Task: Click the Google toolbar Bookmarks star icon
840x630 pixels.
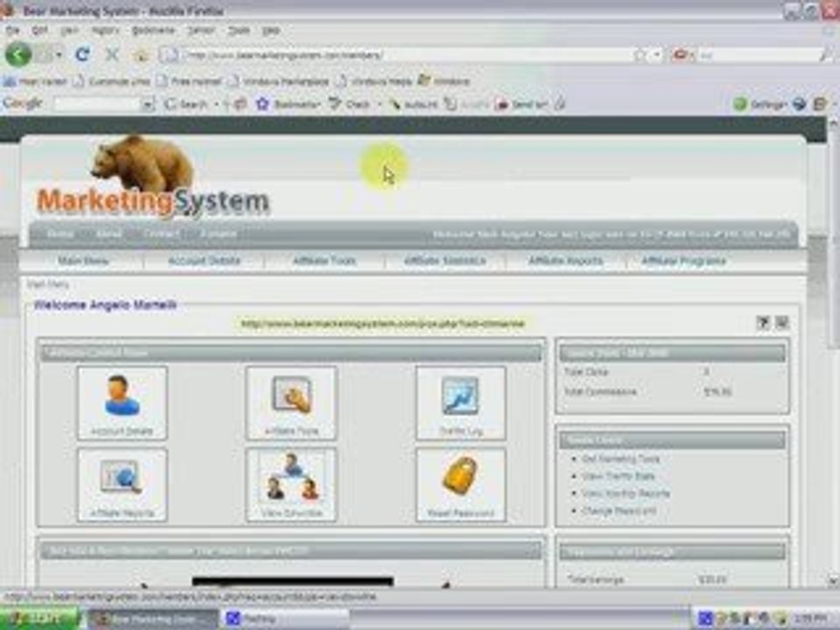Action: click(262, 104)
